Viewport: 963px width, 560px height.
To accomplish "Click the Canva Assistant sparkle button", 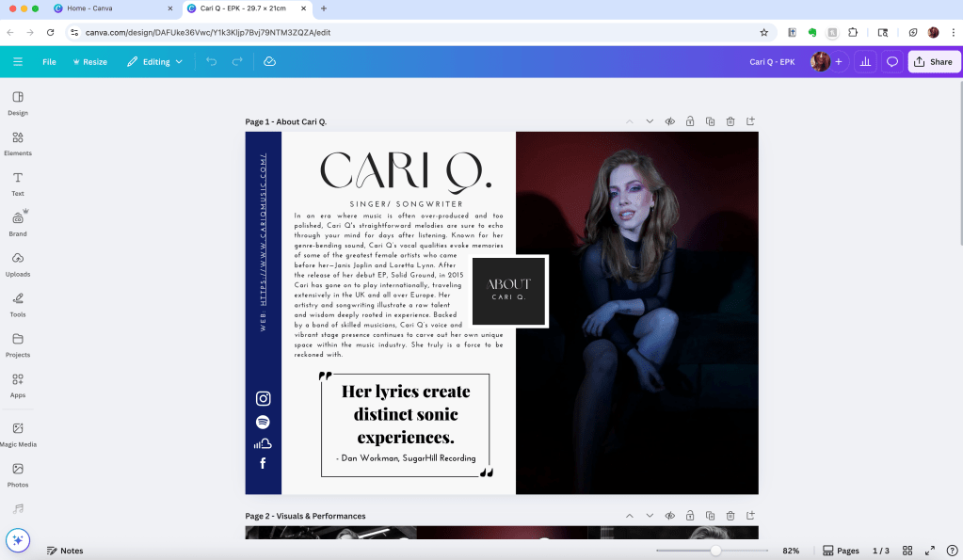I will [x=18, y=540].
